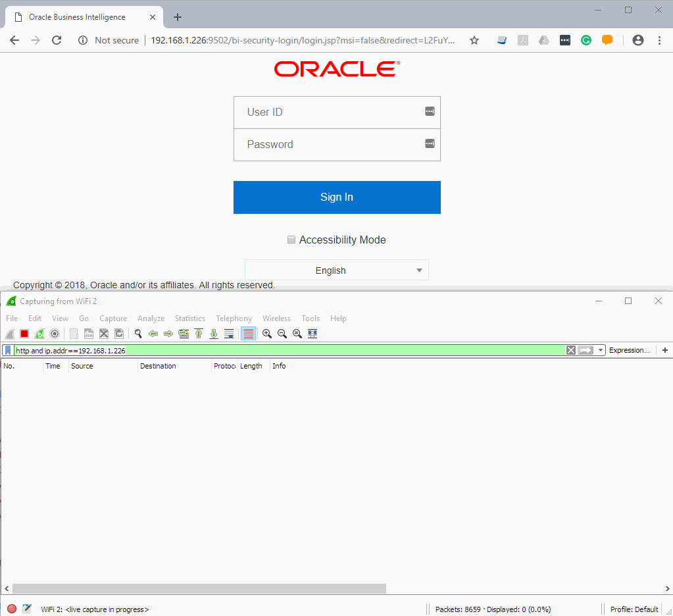This screenshot has height=616, width=673.
Task: Click the User ID field
Action: click(337, 113)
